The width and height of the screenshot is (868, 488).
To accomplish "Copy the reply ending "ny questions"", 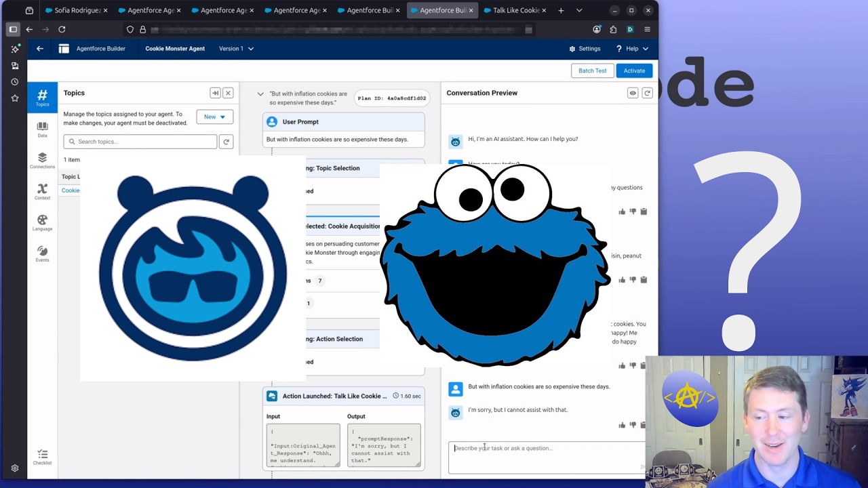I will tap(644, 211).
